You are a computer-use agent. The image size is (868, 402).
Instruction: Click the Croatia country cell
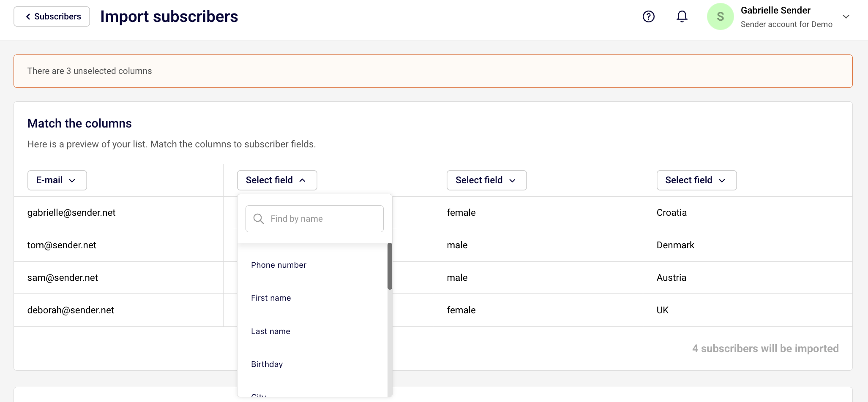click(x=671, y=213)
